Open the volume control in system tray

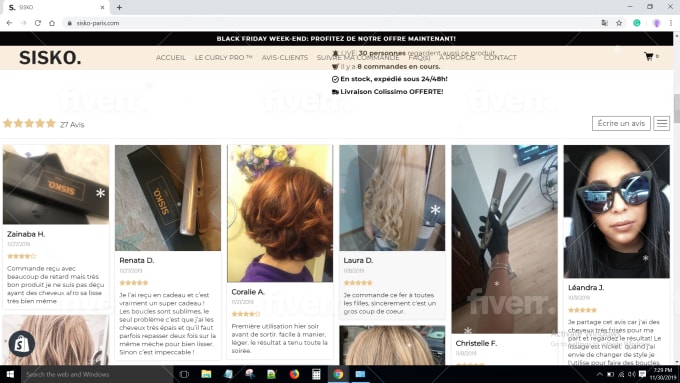[x=631, y=374]
